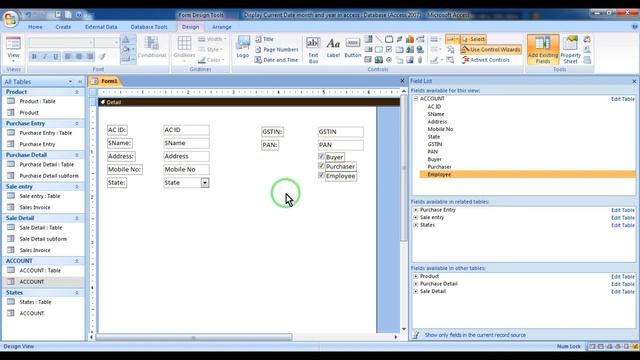Open the External Data tab
The image size is (640, 360).
tap(101, 27)
